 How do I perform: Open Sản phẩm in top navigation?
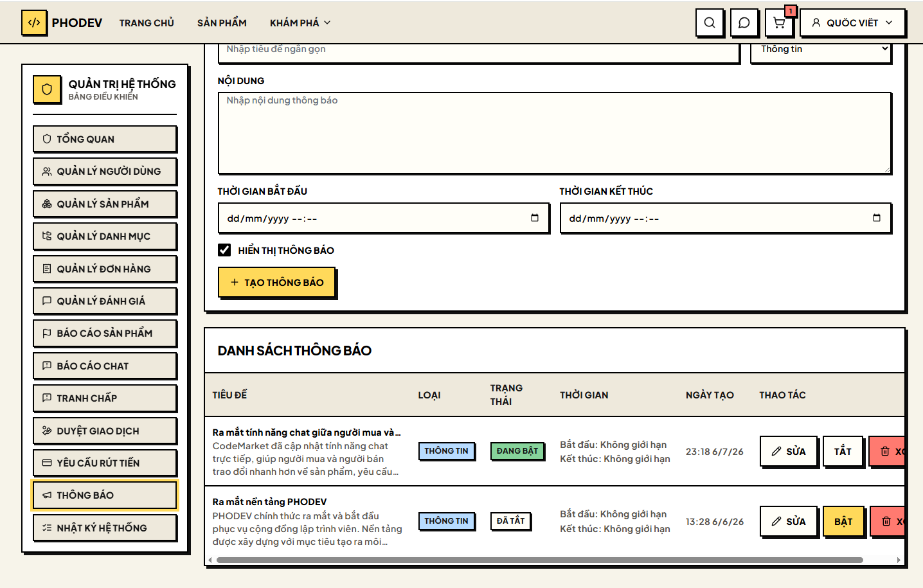pyautogui.click(x=222, y=22)
